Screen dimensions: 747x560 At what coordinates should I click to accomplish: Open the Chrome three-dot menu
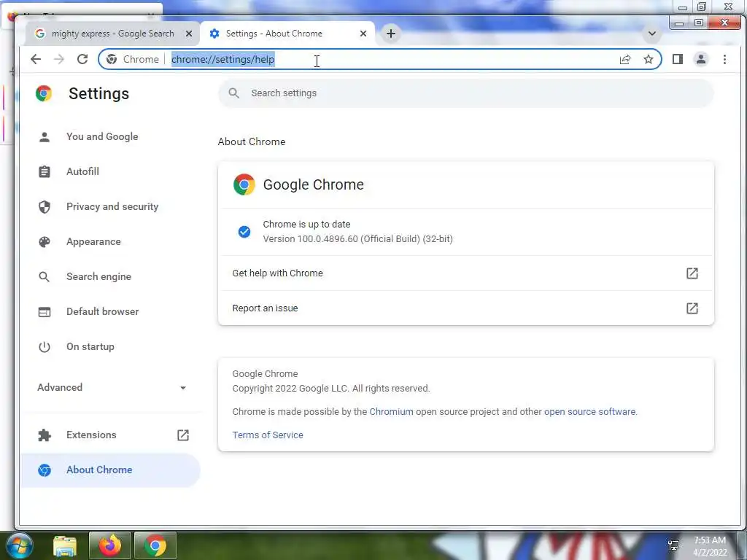coord(724,59)
